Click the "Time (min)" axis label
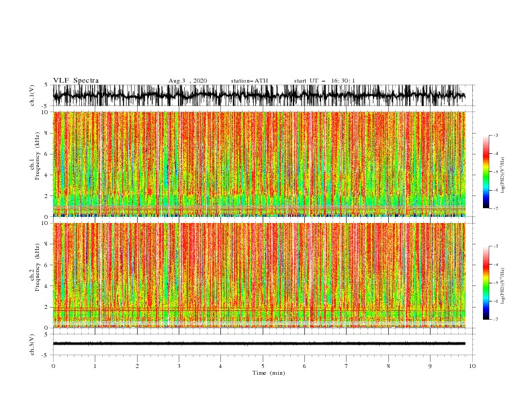Image resolution: width=532 pixels, height=411 pixels. [269, 373]
